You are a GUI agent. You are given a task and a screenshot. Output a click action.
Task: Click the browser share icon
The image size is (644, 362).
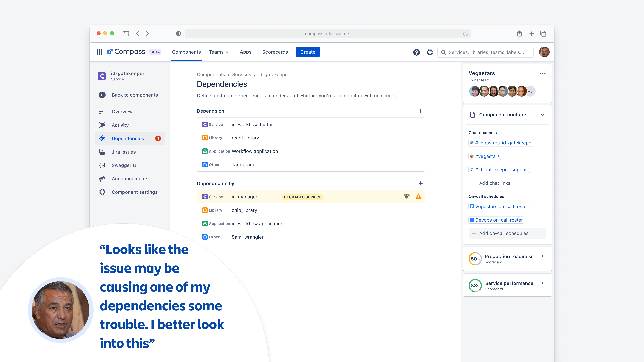click(519, 34)
